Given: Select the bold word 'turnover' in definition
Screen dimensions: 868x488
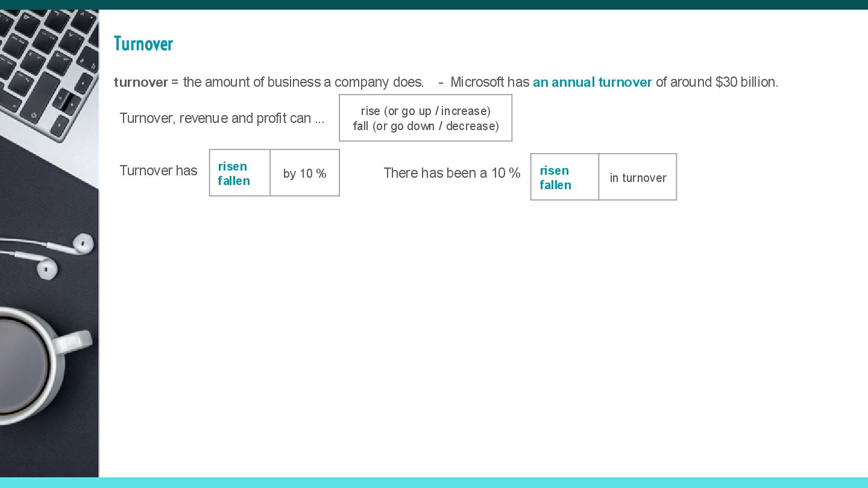Looking at the screenshot, I should 141,82.
